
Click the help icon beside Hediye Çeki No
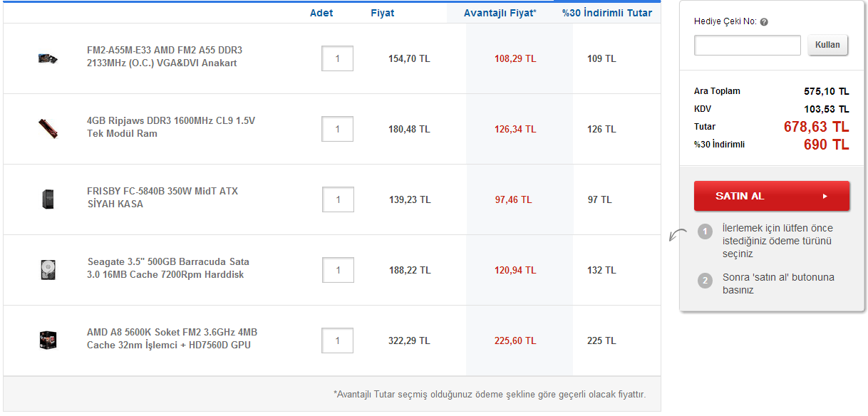click(764, 22)
